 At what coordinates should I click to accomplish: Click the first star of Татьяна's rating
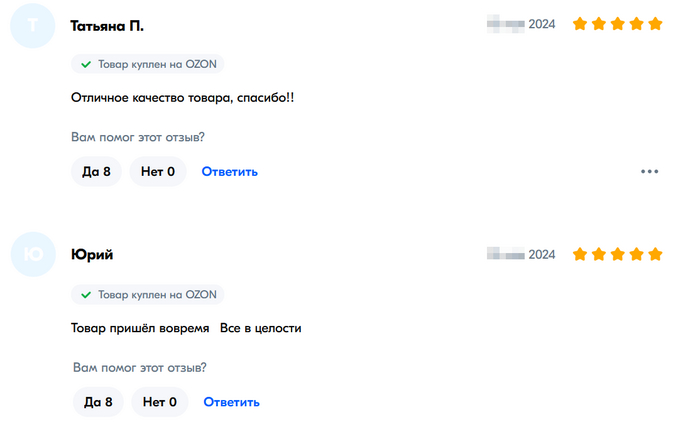pos(580,23)
